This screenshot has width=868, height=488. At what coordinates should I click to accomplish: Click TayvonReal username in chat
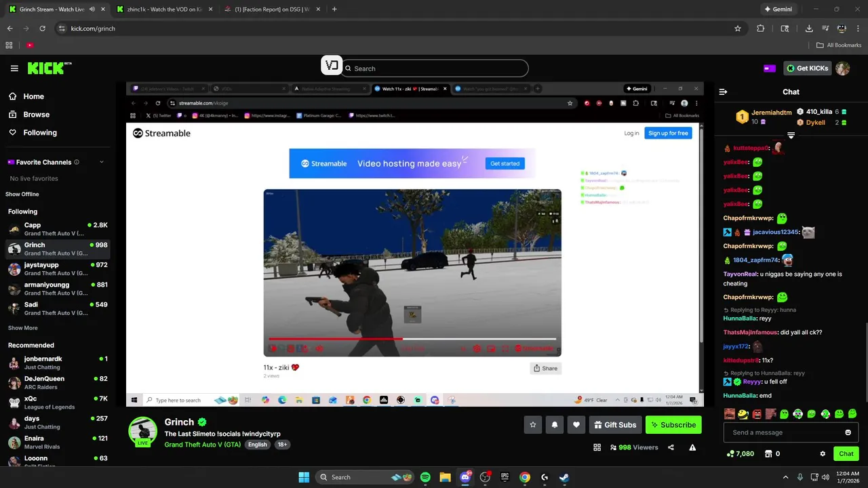click(x=739, y=274)
